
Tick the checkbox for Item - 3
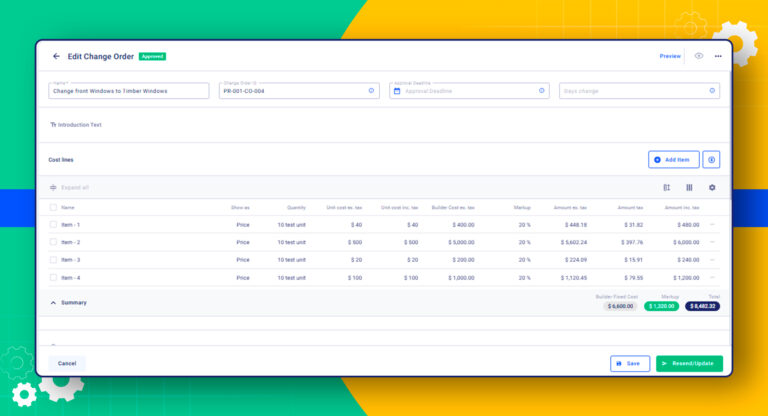53,260
